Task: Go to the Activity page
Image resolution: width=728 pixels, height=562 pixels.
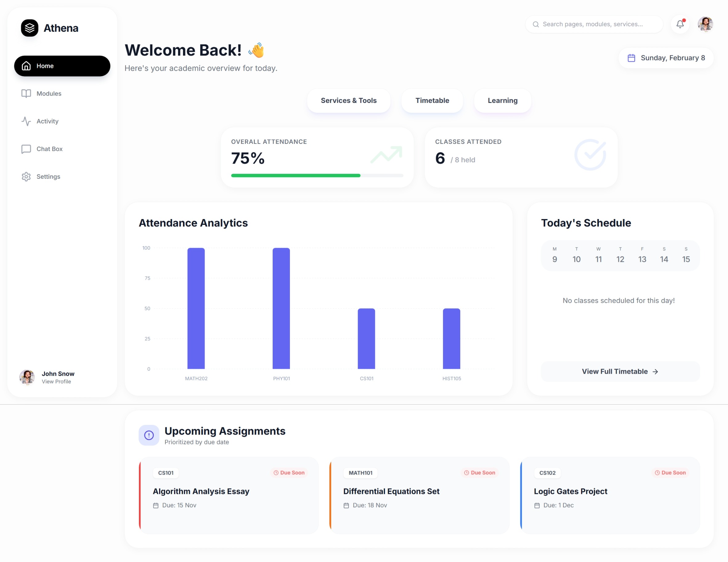Action: [x=47, y=121]
